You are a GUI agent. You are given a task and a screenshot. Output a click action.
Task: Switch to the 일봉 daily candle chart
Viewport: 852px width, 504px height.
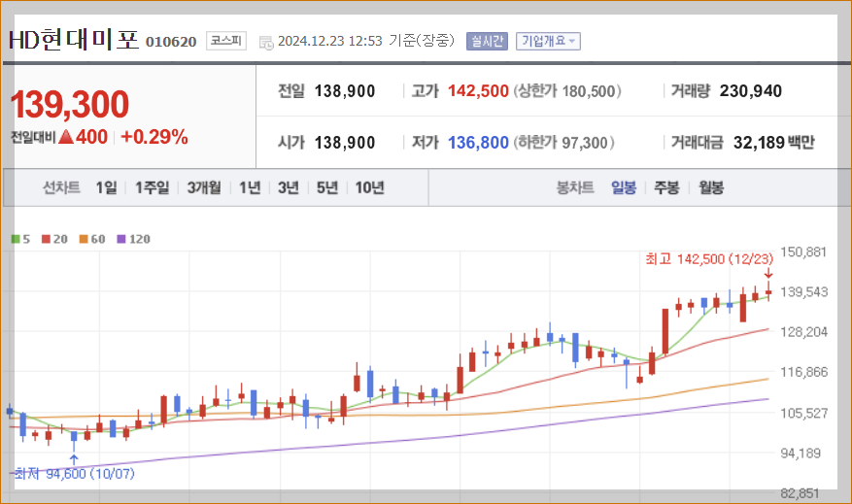click(624, 188)
